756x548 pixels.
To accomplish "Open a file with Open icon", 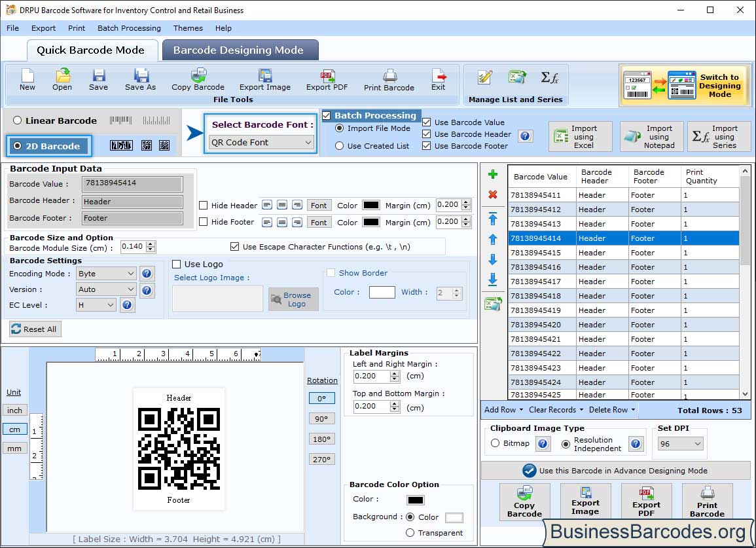I will point(62,80).
